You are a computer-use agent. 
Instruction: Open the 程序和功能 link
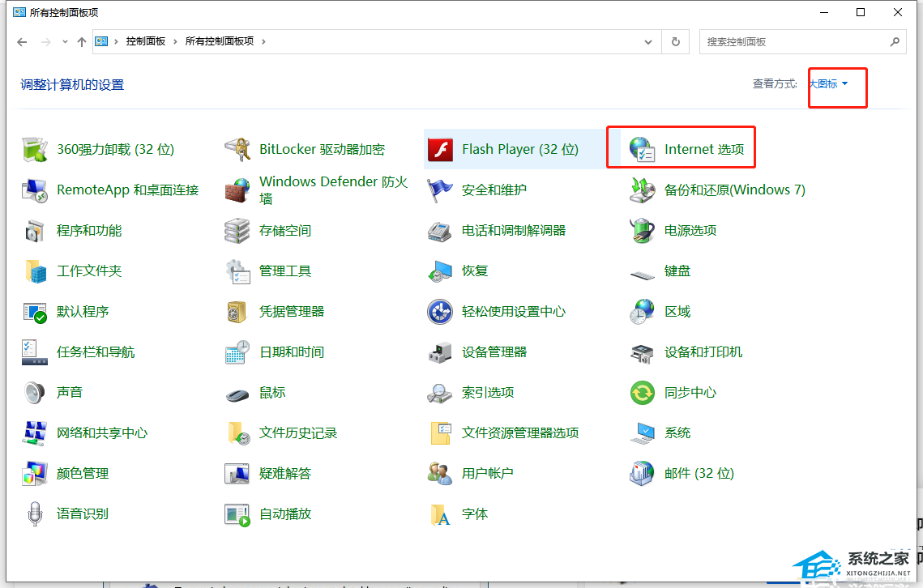pos(89,231)
